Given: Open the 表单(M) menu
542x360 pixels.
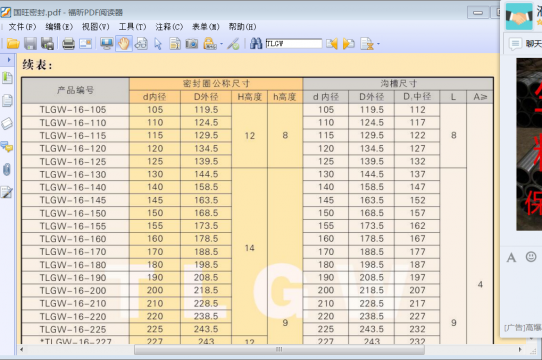Looking at the screenshot, I should [206, 27].
